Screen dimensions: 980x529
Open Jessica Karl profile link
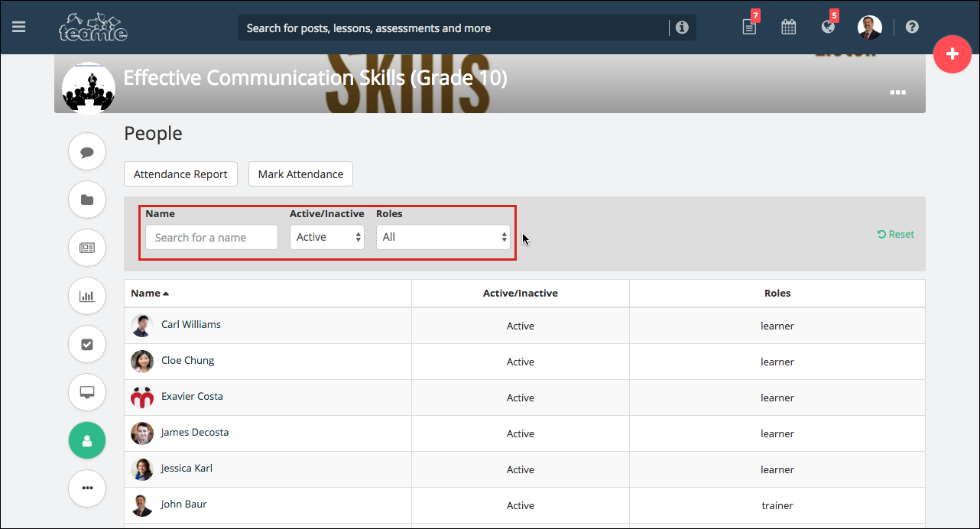187,468
